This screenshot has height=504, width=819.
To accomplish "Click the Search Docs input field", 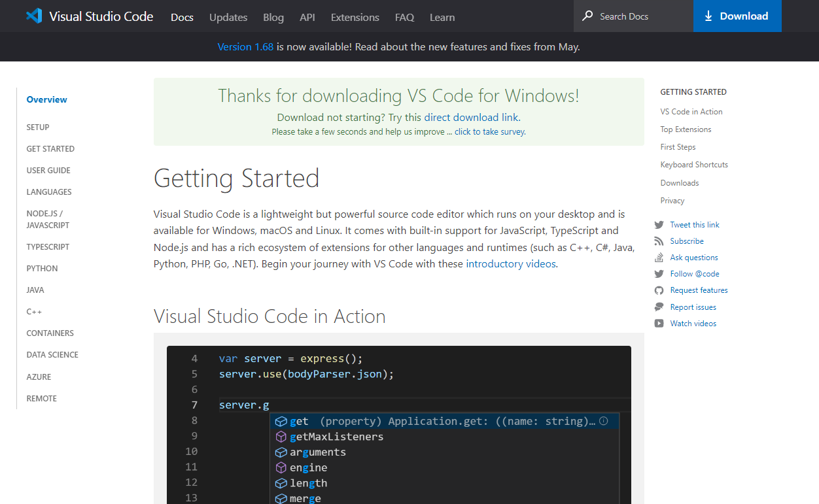I will [633, 16].
